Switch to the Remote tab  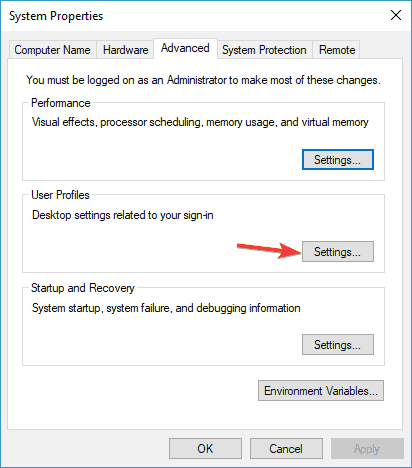pyautogui.click(x=337, y=50)
